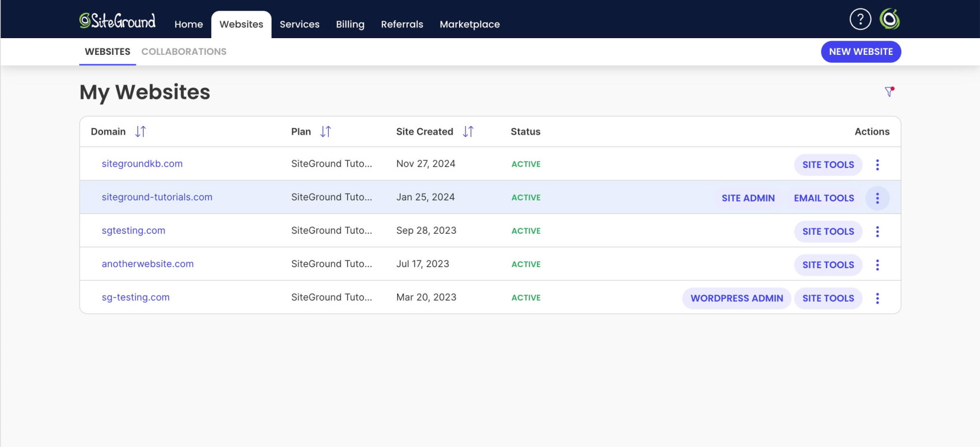Select the Jan 25, 2024 date cell
The image size is (980, 447).
coord(426,197)
